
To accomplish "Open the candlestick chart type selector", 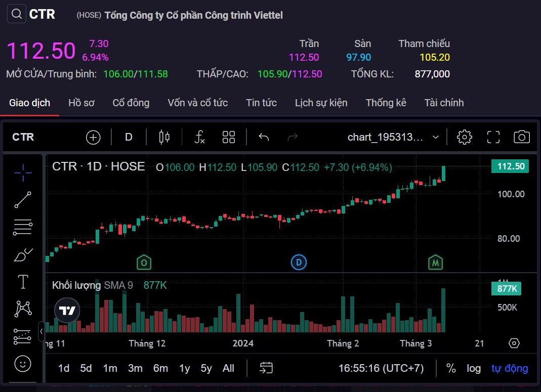I will tap(164, 137).
